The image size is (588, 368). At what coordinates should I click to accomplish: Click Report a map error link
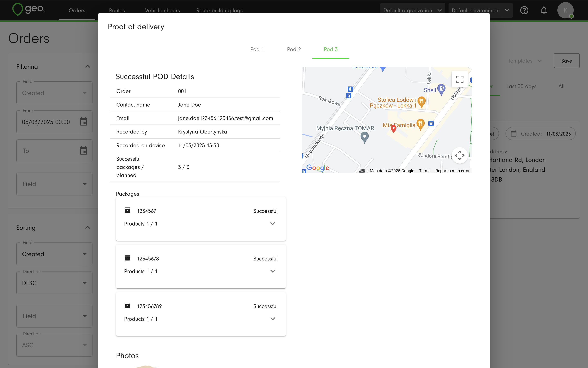pyautogui.click(x=452, y=171)
